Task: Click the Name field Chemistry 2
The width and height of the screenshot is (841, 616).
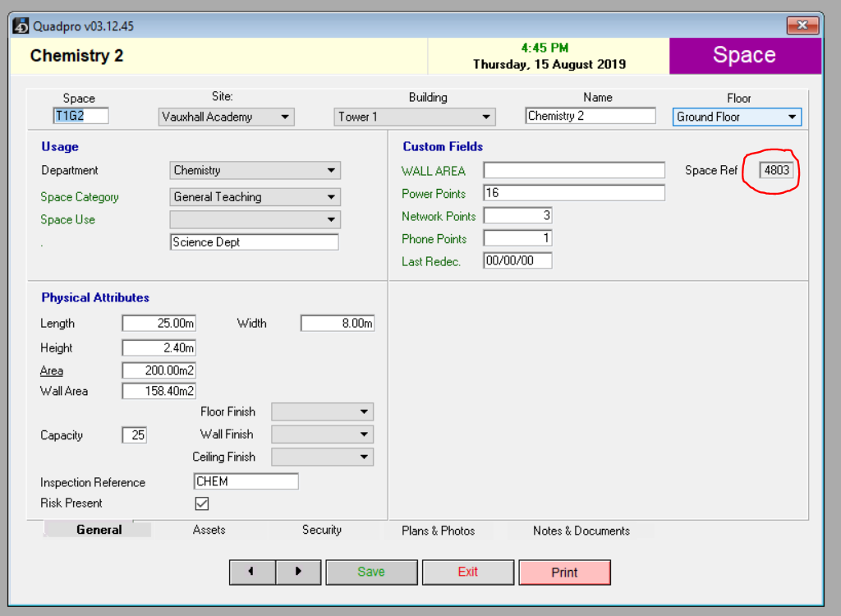Action: [x=591, y=116]
